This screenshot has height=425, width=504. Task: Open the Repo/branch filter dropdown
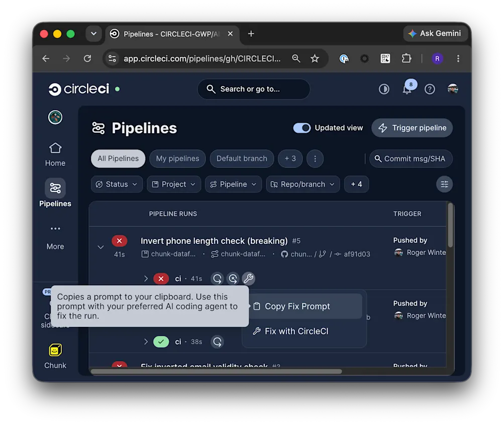[x=303, y=185]
